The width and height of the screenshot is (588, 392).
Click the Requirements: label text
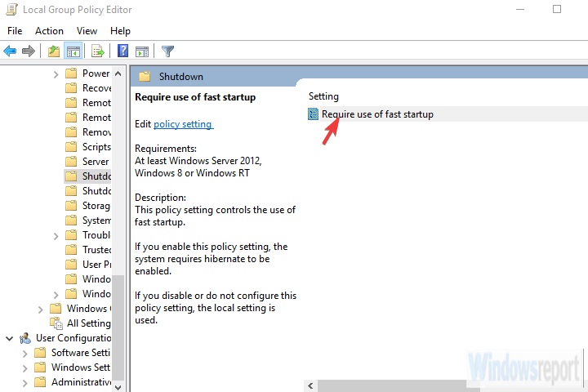coord(165,149)
